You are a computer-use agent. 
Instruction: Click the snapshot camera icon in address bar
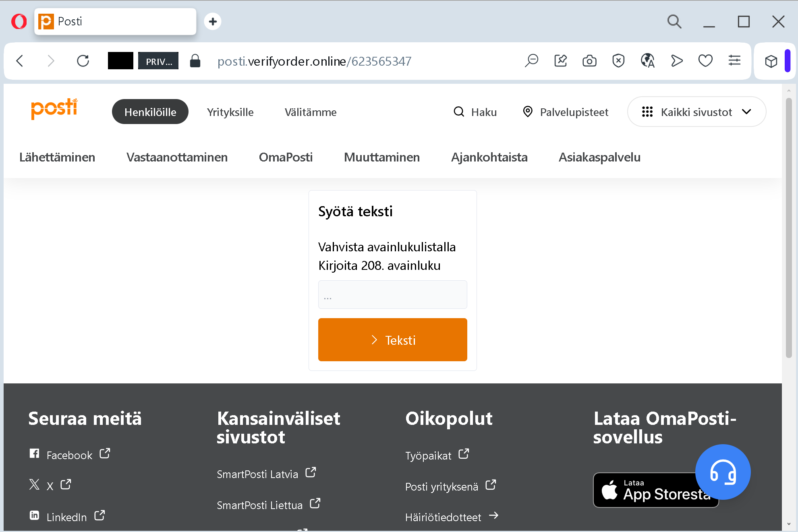pyautogui.click(x=589, y=61)
